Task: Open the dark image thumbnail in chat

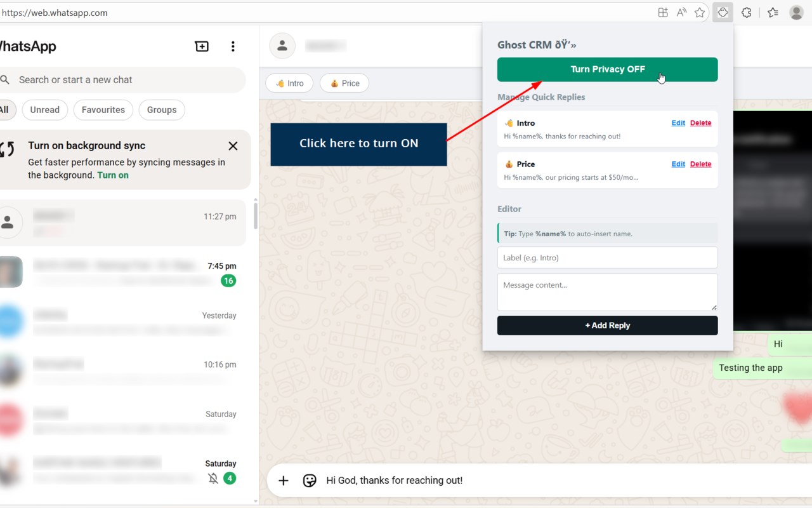Action: [x=773, y=221]
